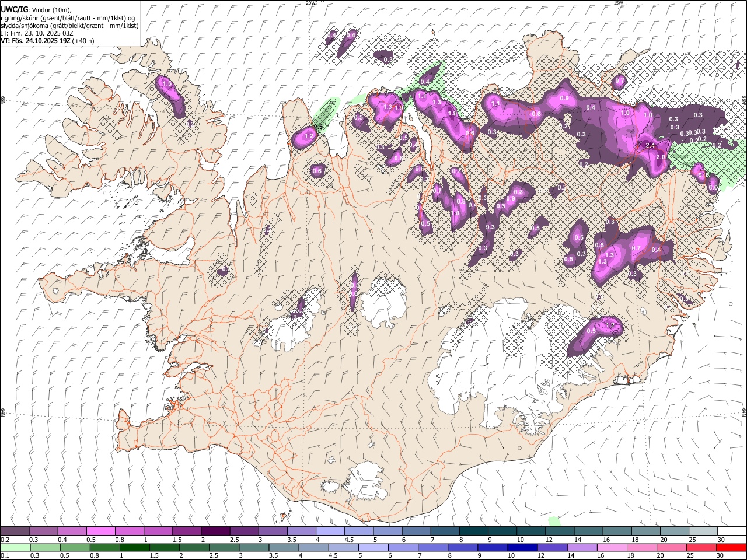The height and width of the screenshot is (560, 747).
Task: Click the 0.1 label under the lower legend
Action: pyautogui.click(x=5, y=556)
